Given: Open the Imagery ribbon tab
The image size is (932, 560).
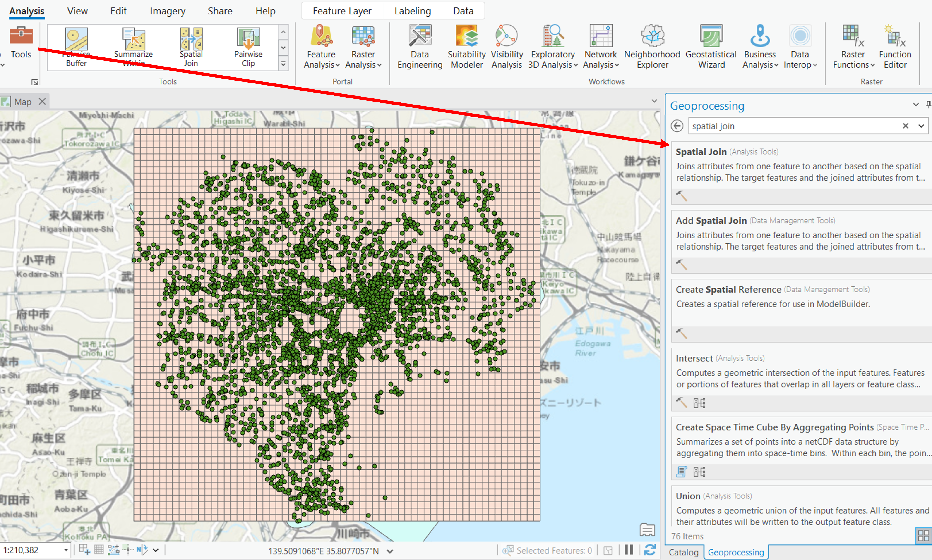Looking at the screenshot, I should pos(168,11).
